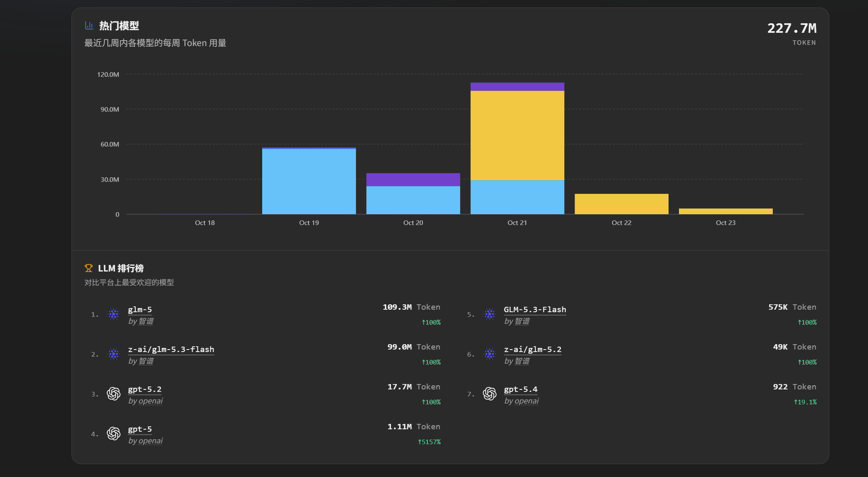Click the 922 Token value
Screen dimensions: 868x477
(794, 387)
